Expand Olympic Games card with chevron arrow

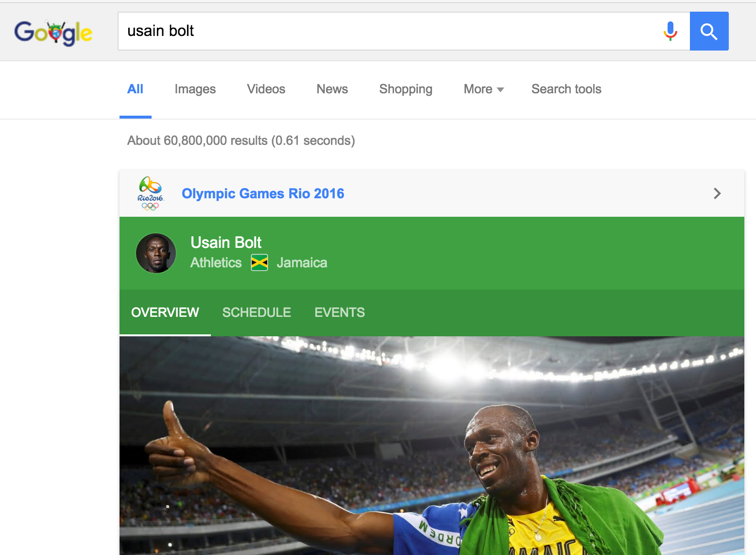717,193
